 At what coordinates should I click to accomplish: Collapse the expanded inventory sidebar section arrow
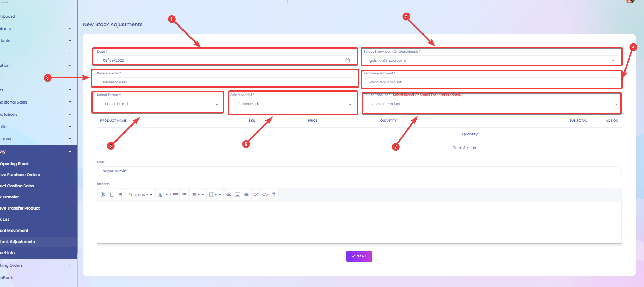(70, 151)
